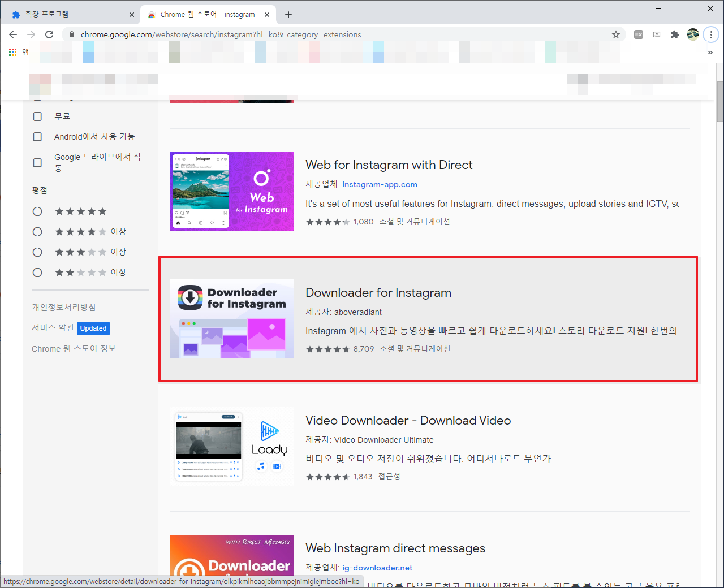
Task: Open the 서비스 약관 link
Action: pyautogui.click(x=53, y=328)
